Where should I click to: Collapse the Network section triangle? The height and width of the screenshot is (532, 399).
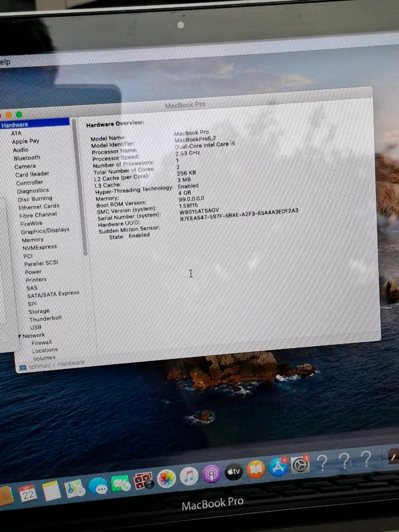click(20, 336)
